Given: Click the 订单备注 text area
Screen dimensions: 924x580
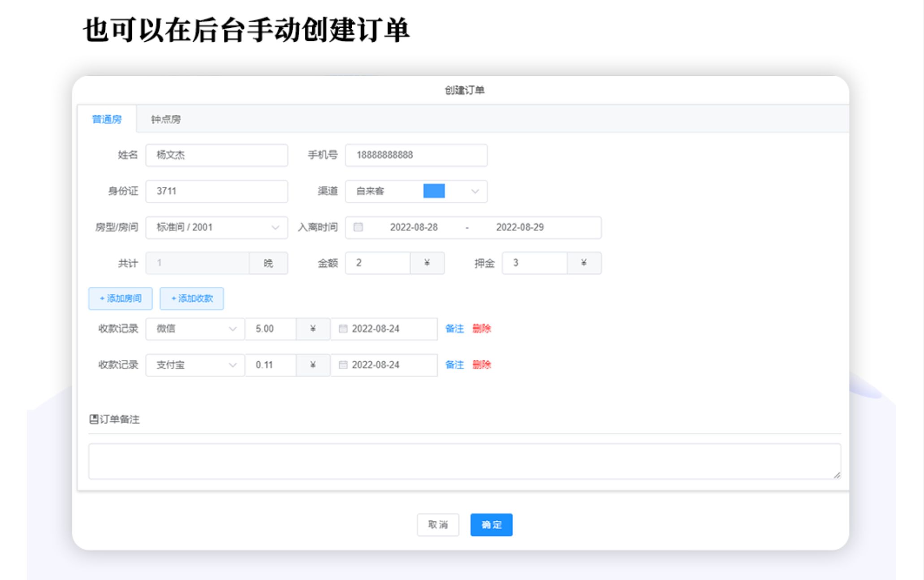Looking at the screenshot, I should (465, 462).
